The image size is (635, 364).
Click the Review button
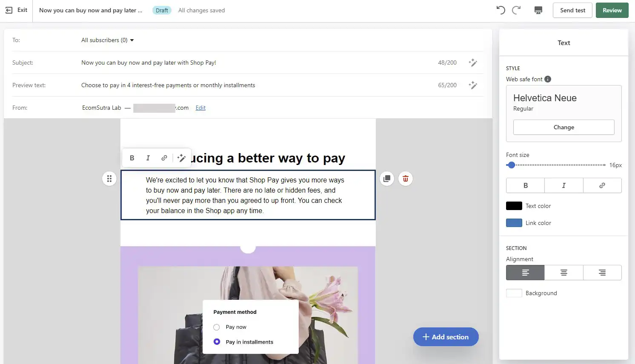[x=612, y=10]
